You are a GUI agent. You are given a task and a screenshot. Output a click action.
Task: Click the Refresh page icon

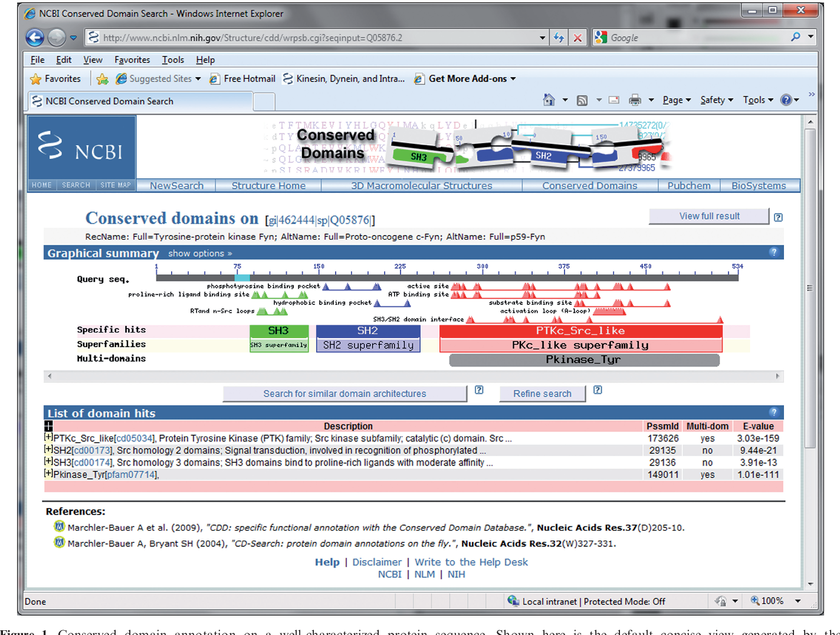pyautogui.click(x=559, y=38)
